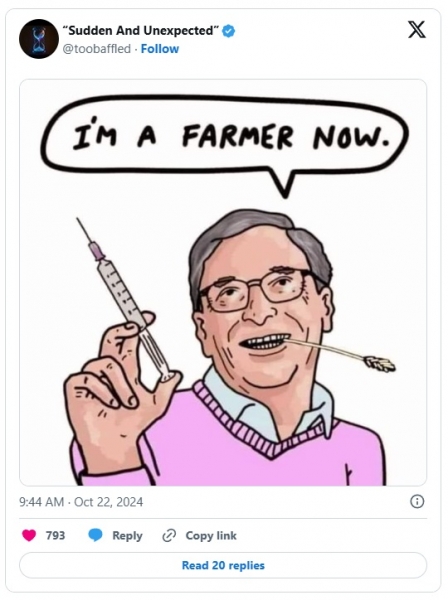The height and width of the screenshot is (600, 448).
Task: Open the 9:44 AM Oct 22, 2024 timestamp
Action: 81,502
